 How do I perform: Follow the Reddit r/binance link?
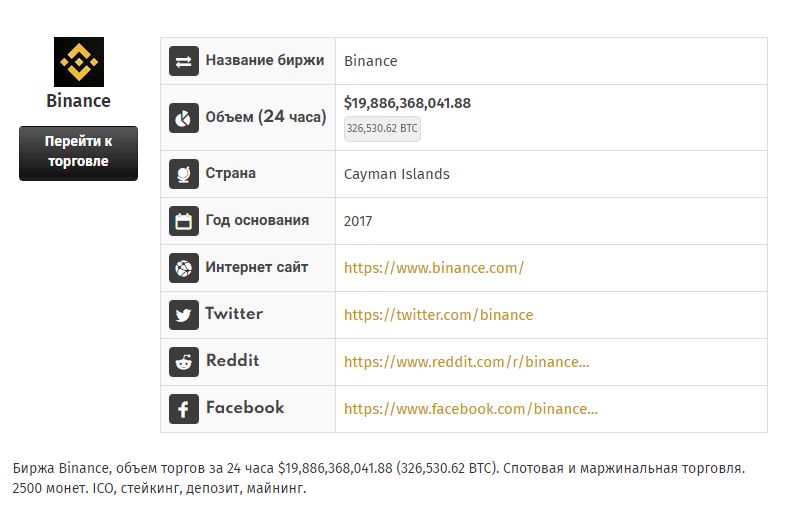[466, 362]
